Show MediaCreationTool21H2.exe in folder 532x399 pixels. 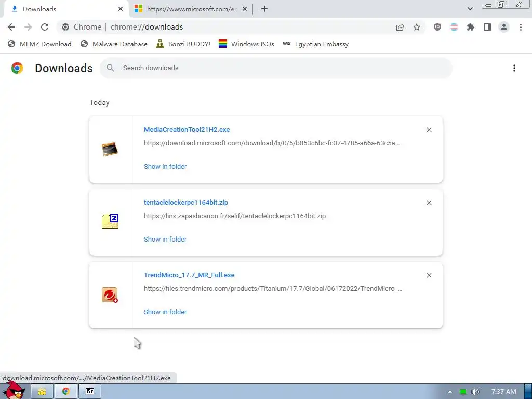[x=165, y=167]
